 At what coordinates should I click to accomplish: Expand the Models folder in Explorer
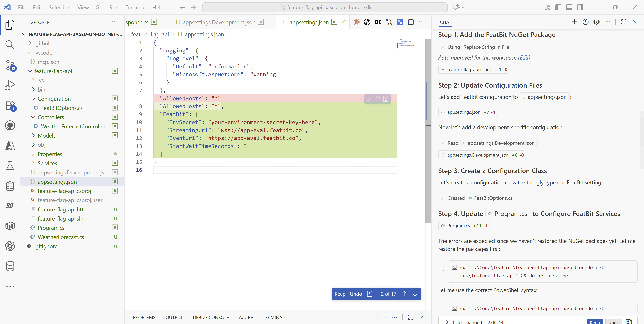(33, 135)
